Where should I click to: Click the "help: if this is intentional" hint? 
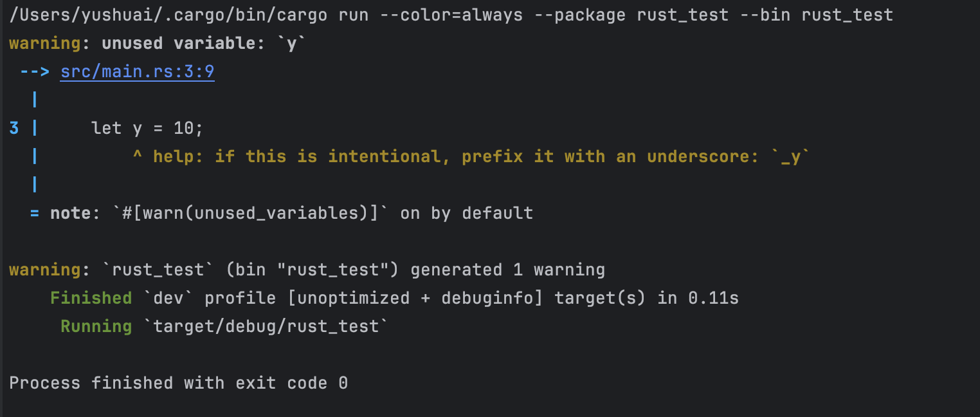coord(301,157)
